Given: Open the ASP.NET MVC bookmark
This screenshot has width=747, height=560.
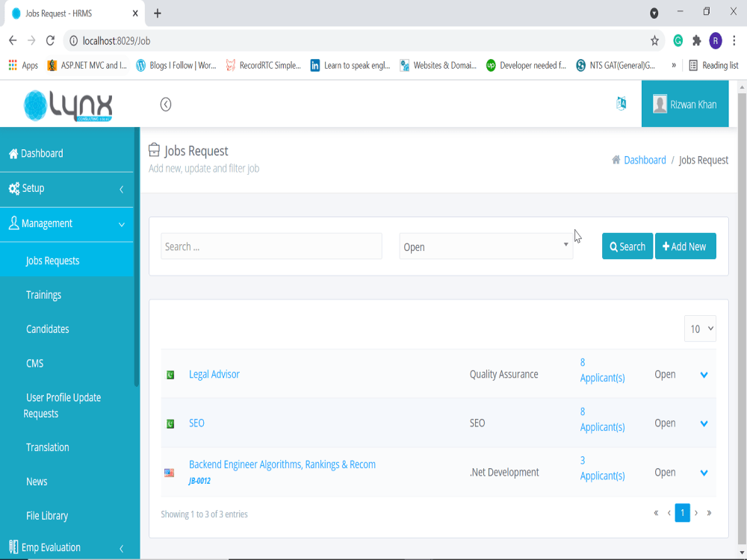Looking at the screenshot, I should (87, 65).
